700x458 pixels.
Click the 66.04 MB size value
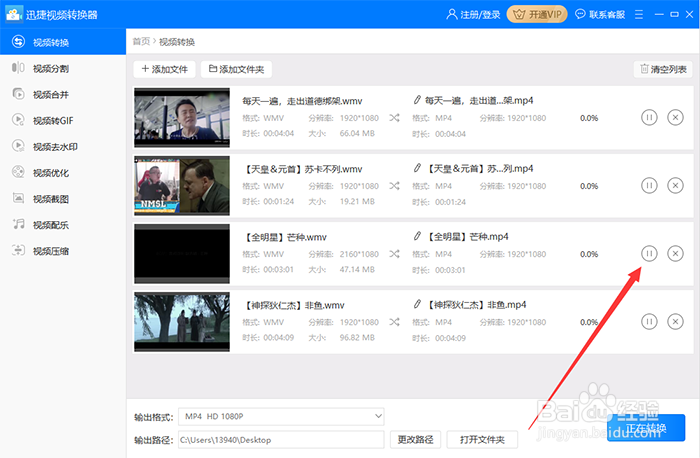tap(357, 133)
